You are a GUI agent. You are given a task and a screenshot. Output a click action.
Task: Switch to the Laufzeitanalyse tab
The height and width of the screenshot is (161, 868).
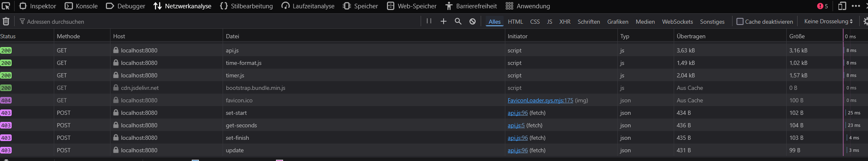[308, 6]
